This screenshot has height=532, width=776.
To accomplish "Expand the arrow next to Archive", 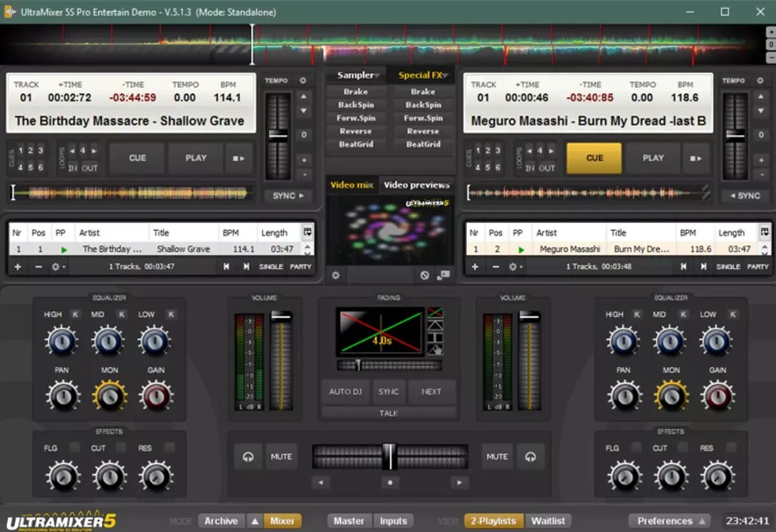I will click(255, 520).
